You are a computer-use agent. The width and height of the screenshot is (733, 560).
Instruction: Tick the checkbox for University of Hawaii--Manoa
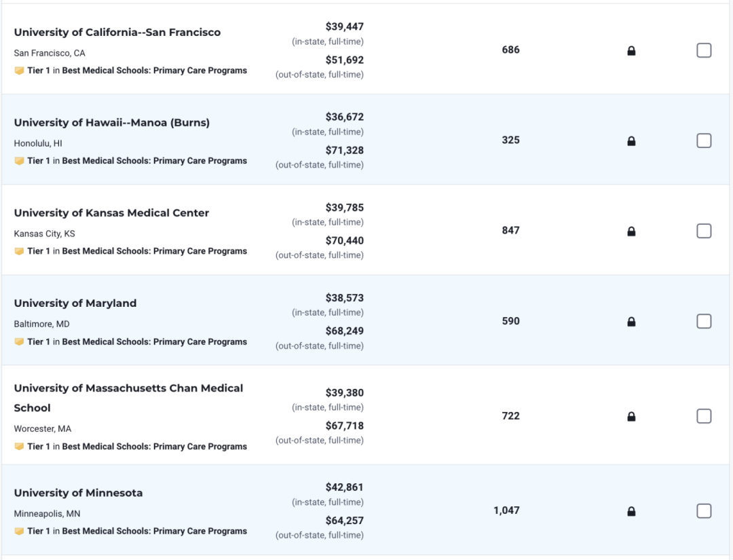coord(704,141)
